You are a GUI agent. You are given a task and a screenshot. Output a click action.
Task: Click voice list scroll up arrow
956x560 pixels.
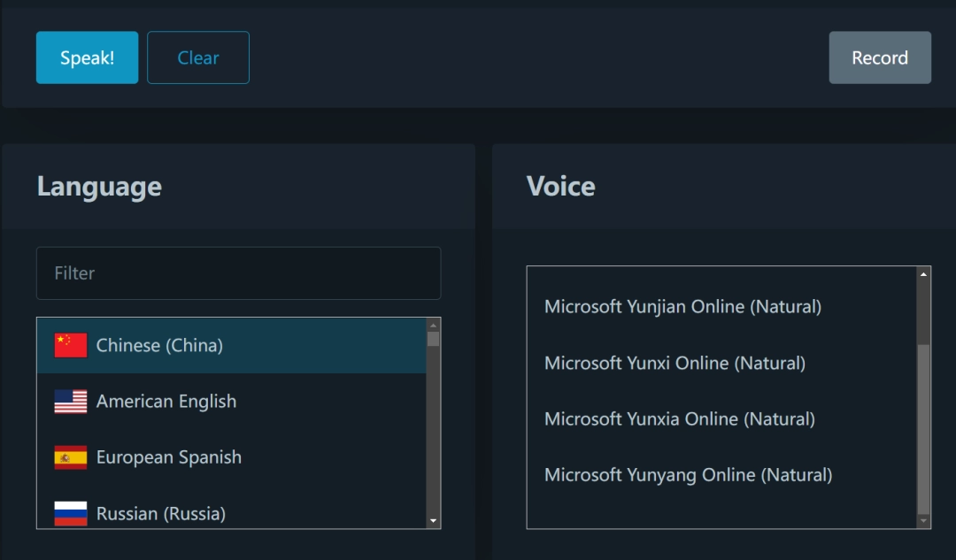click(x=923, y=274)
